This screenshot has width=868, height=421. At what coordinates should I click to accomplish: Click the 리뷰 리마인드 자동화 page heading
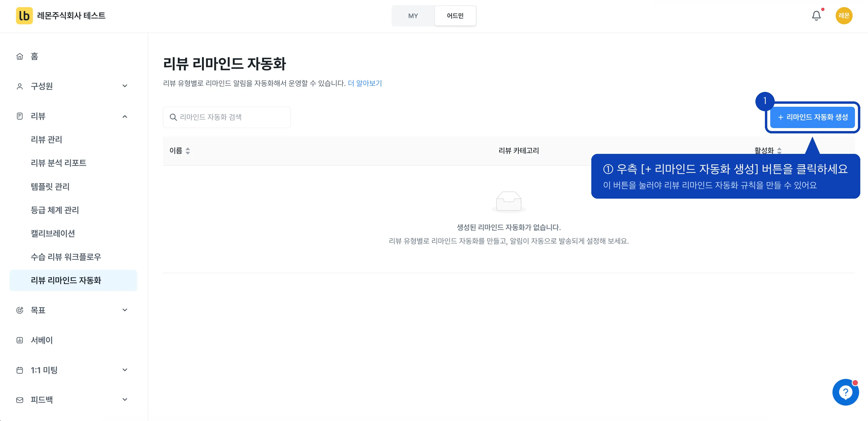point(225,64)
